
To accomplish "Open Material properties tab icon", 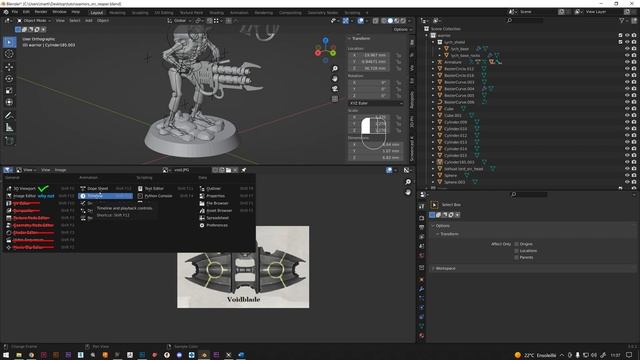I will coord(422,336).
